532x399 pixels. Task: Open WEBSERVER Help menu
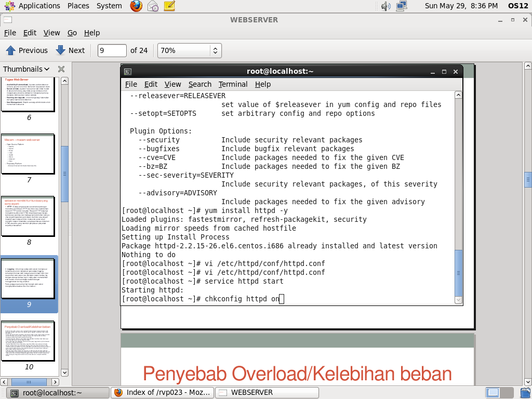click(92, 33)
